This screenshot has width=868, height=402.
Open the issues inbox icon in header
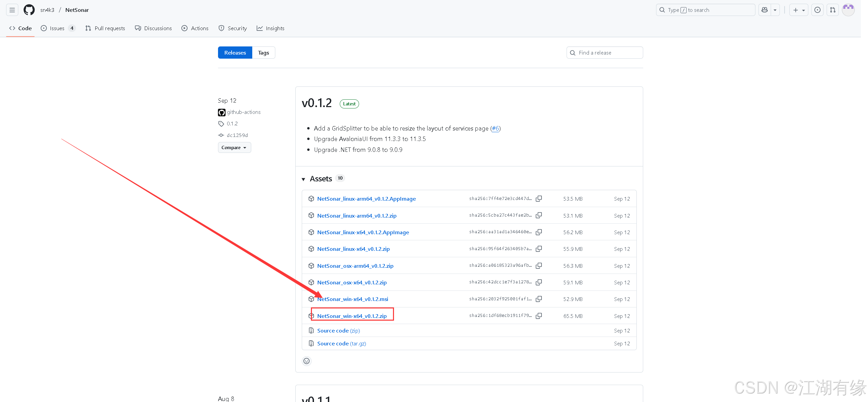coord(817,10)
